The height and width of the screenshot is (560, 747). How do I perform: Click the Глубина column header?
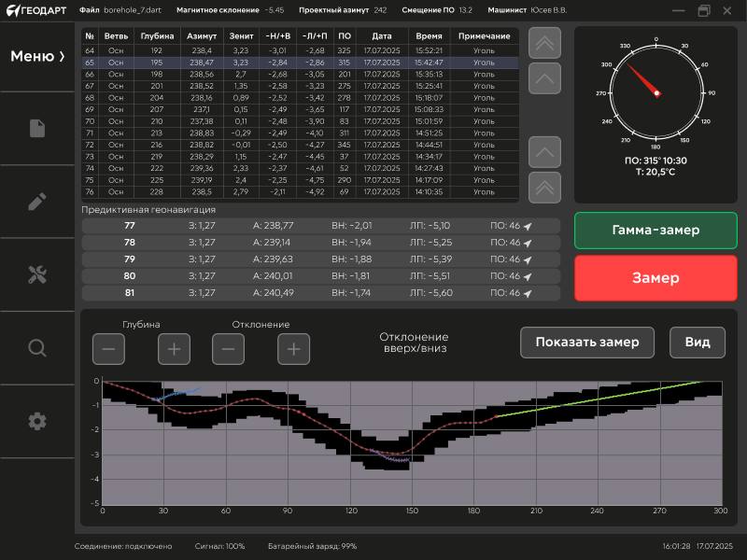click(157, 35)
